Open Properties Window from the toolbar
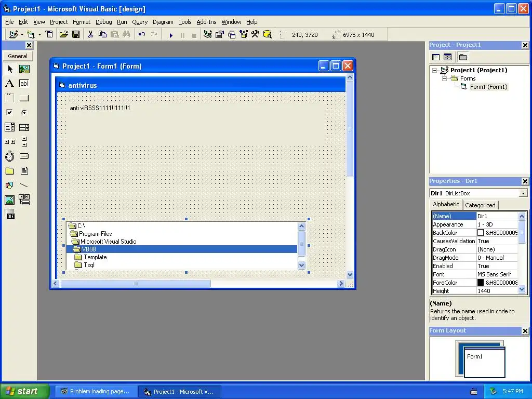 (x=220, y=35)
